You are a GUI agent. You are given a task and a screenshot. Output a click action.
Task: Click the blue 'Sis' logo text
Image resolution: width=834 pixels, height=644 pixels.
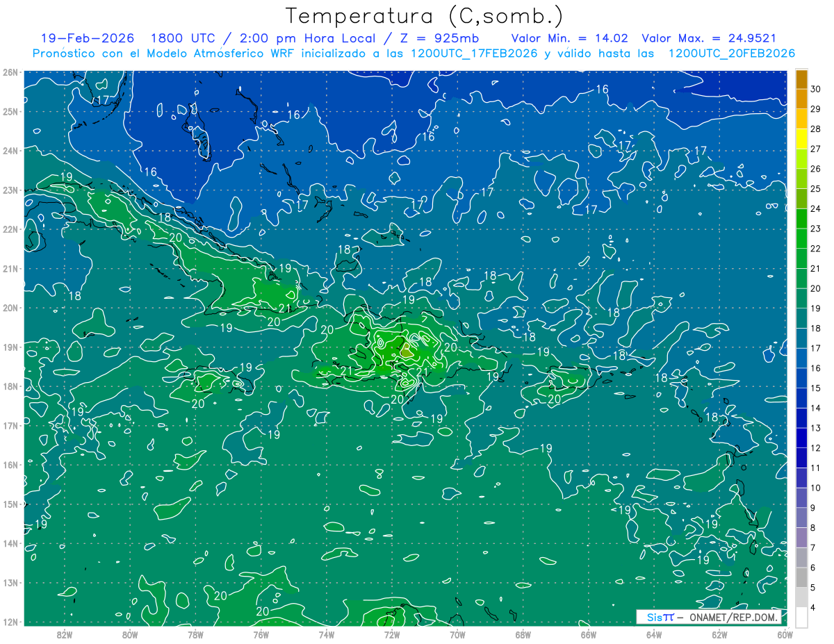(656, 618)
